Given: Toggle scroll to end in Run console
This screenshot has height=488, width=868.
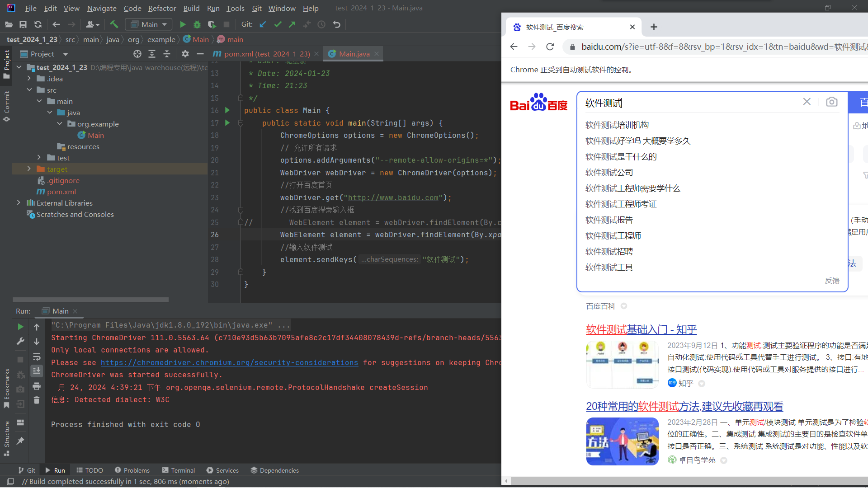Looking at the screenshot, I should point(37,371).
